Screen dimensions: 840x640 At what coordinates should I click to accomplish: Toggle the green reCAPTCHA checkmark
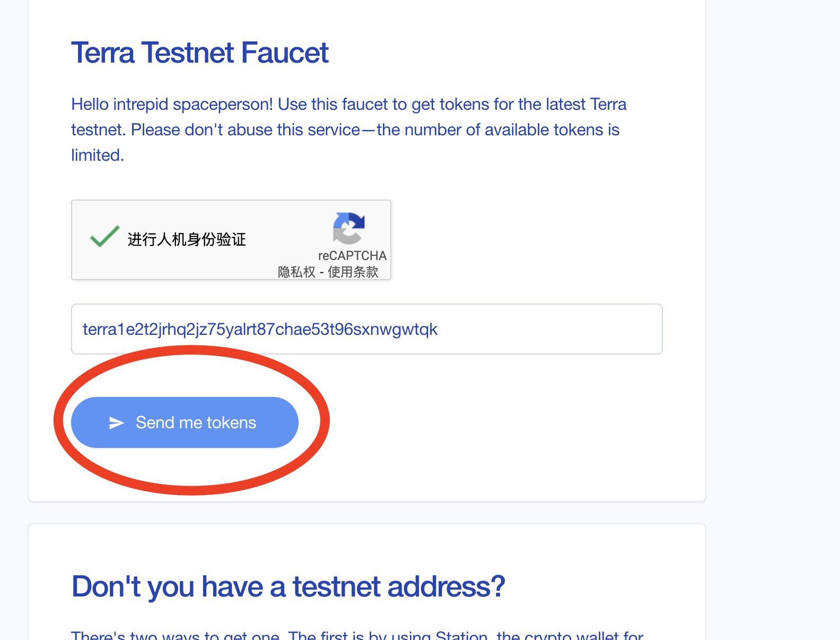(104, 237)
